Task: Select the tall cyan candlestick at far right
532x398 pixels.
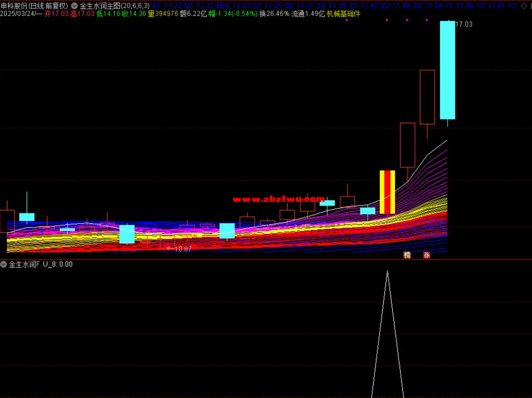Action: [x=447, y=70]
